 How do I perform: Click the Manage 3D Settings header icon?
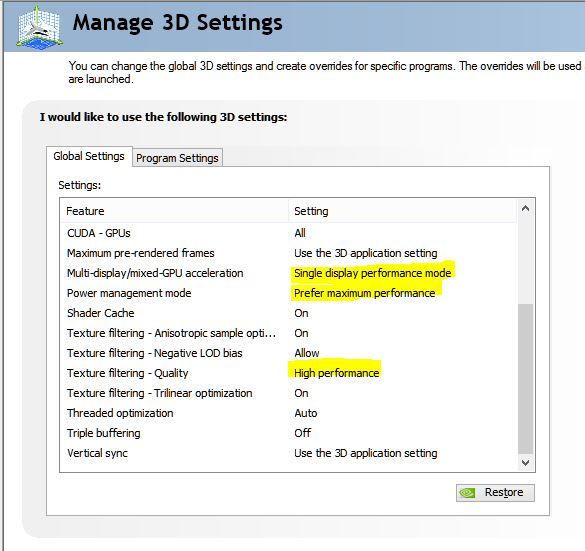40,27
